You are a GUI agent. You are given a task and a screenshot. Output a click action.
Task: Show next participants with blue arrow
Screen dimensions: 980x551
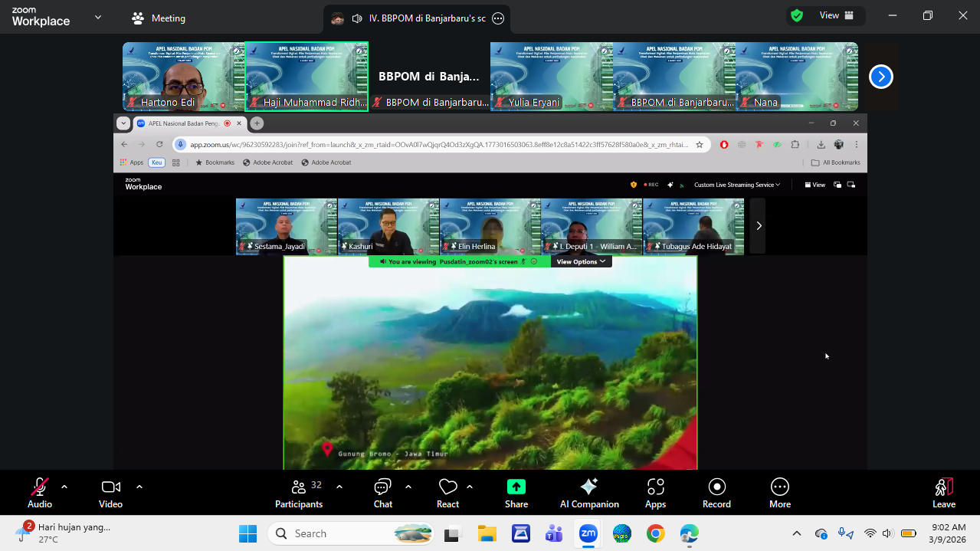pyautogui.click(x=880, y=77)
